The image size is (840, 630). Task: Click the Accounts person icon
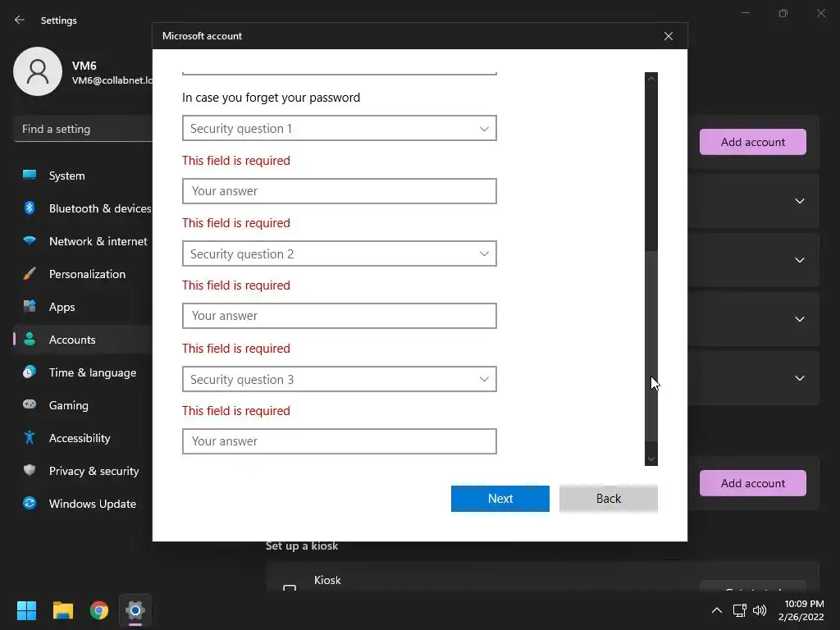tap(30, 339)
